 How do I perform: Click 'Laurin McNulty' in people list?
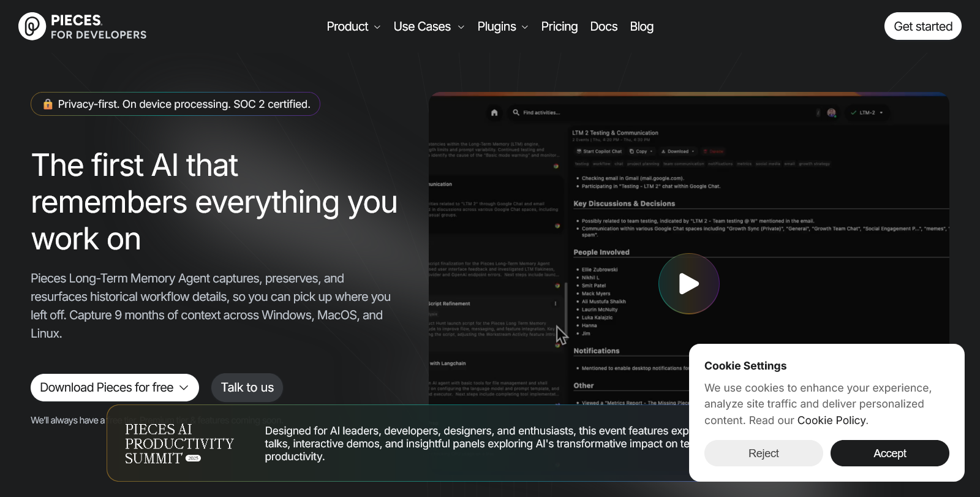(600, 309)
